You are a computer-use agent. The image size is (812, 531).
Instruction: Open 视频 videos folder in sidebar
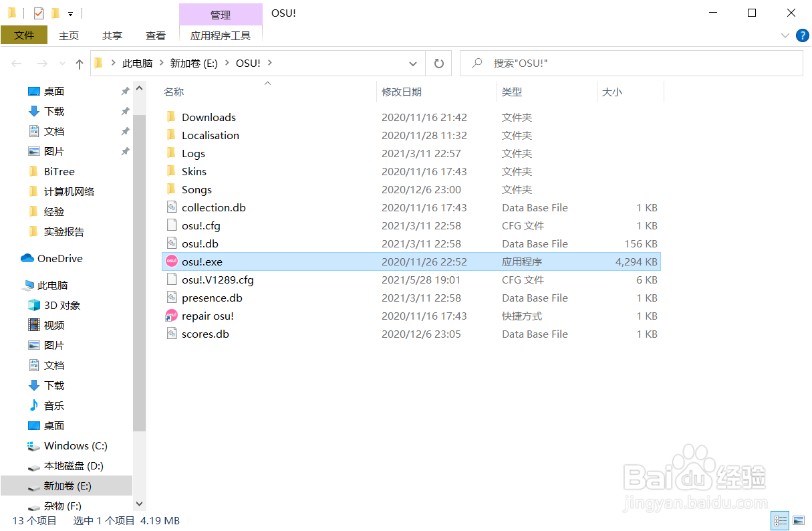click(46, 325)
